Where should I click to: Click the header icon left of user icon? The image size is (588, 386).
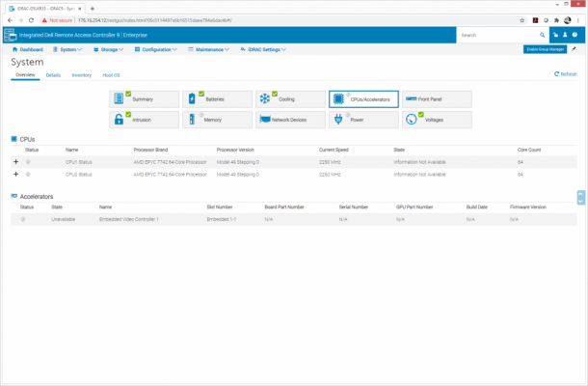pyautogui.click(x=555, y=35)
